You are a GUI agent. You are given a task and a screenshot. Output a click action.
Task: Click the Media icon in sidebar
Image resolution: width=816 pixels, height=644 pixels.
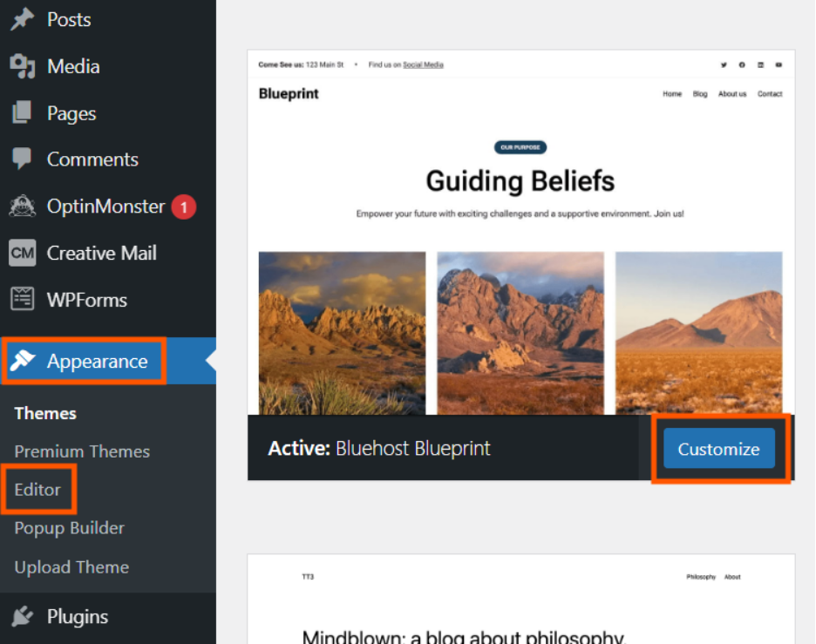(x=22, y=66)
